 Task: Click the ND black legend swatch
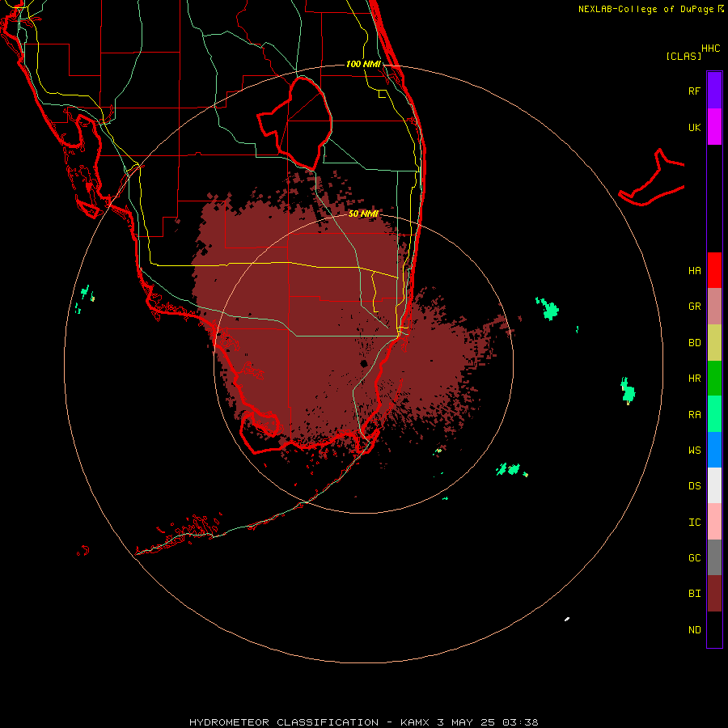click(x=714, y=629)
